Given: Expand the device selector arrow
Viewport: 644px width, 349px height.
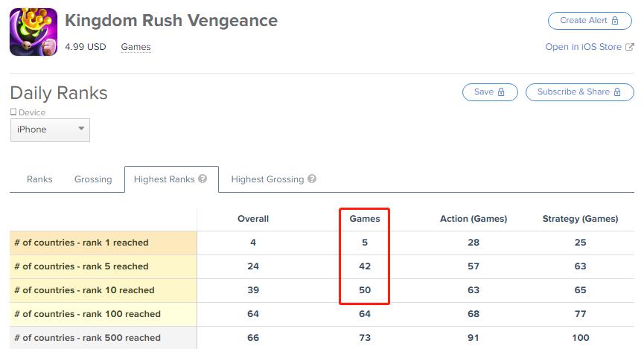Looking at the screenshot, I should [x=81, y=129].
